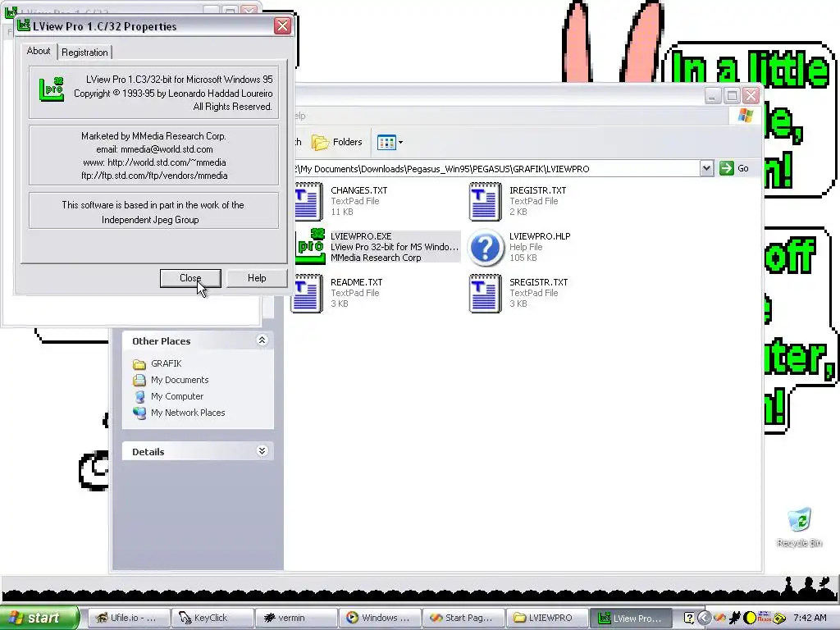Click the LVIEWPRO.EXE file name
Viewport: 840px width, 630px height.
(361, 236)
